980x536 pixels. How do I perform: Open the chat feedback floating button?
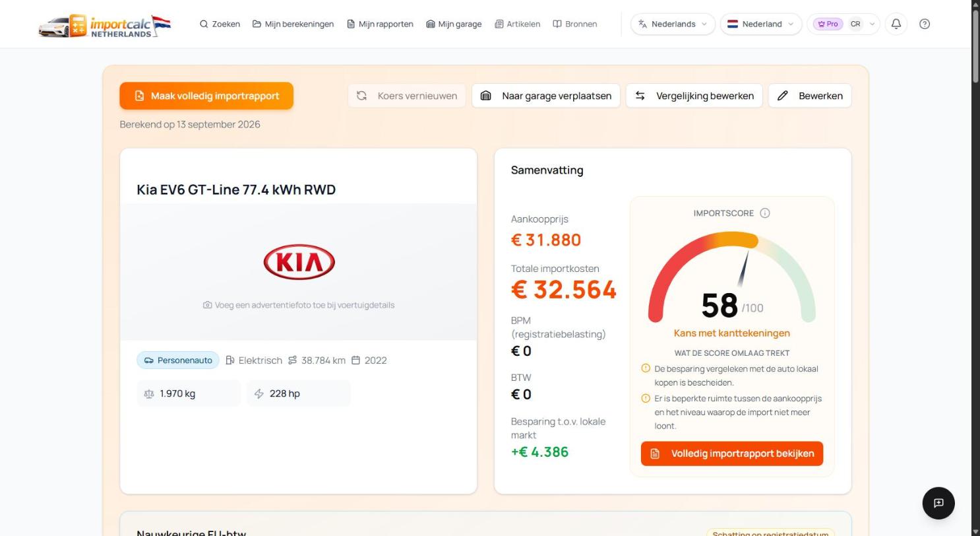click(x=938, y=503)
